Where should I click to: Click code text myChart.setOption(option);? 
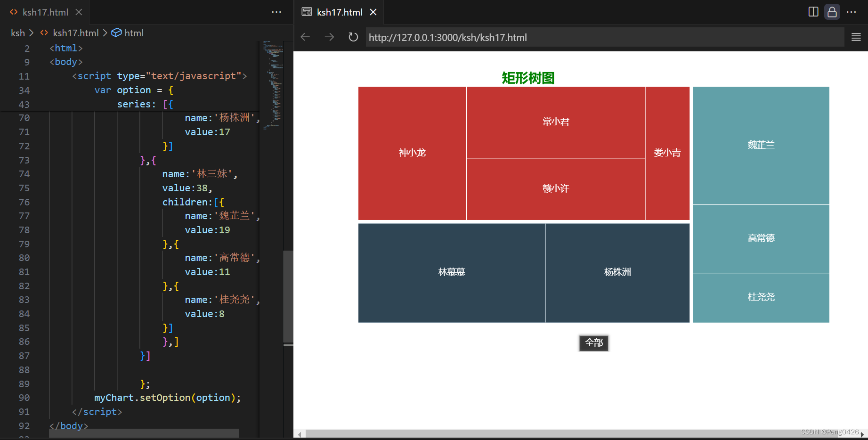[168, 398]
